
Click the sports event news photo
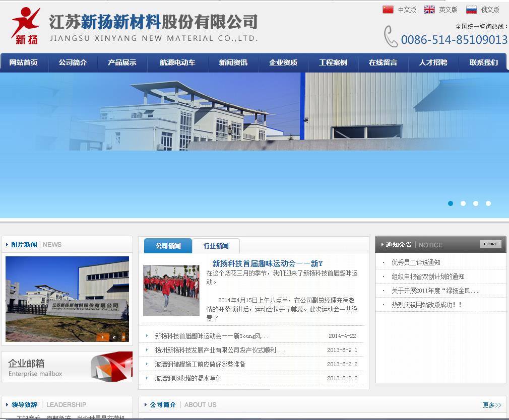(171, 290)
